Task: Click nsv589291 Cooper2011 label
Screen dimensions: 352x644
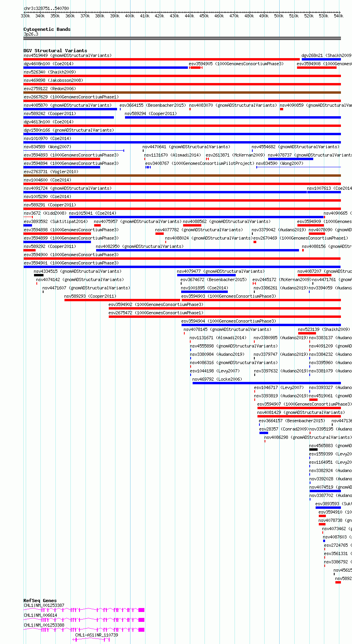Action: tap(50, 205)
